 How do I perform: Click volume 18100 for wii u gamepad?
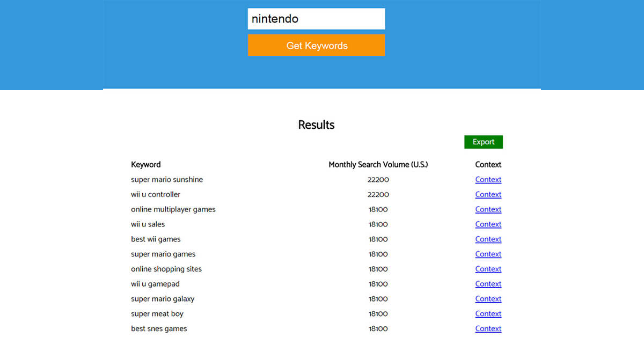pyautogui.click(x=378, y=284)
